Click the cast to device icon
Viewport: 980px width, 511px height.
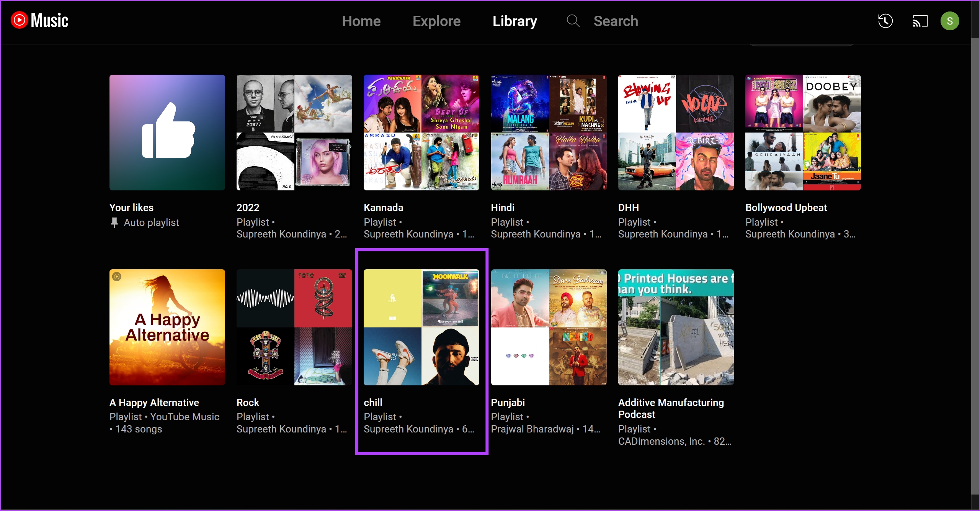[x=920, y=21]
